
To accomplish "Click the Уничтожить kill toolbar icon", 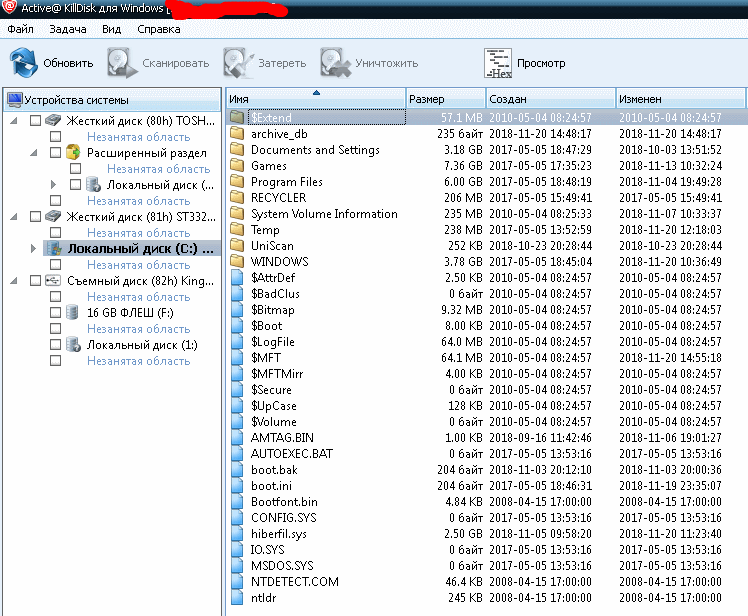I will click(x=335, y=63).
